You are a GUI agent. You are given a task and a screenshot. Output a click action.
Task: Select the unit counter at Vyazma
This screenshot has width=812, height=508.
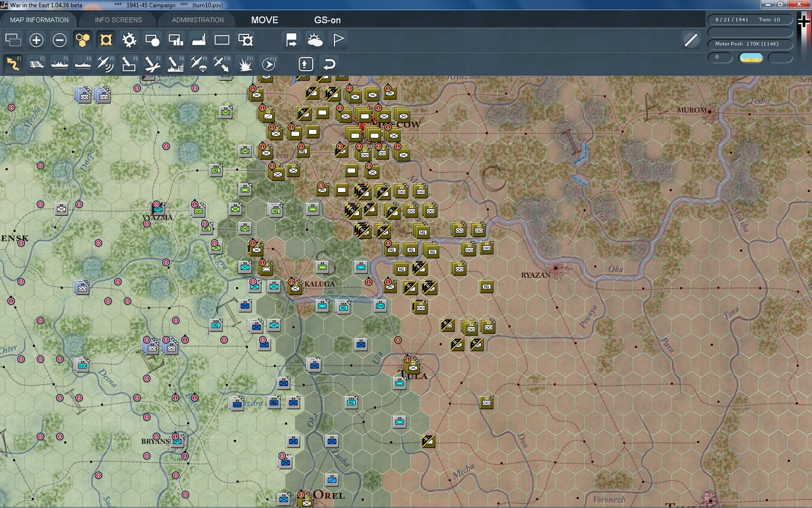point(158,209)
